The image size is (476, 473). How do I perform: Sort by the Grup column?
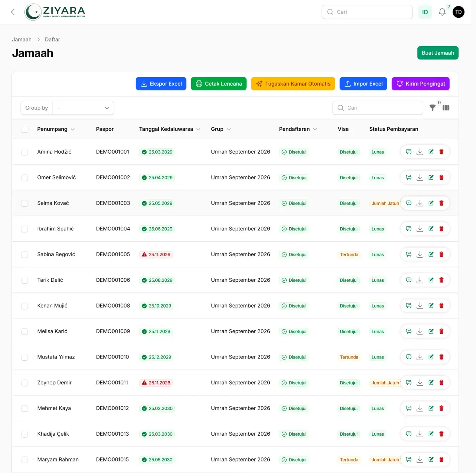pyautogui.click(x=221, y=129)
